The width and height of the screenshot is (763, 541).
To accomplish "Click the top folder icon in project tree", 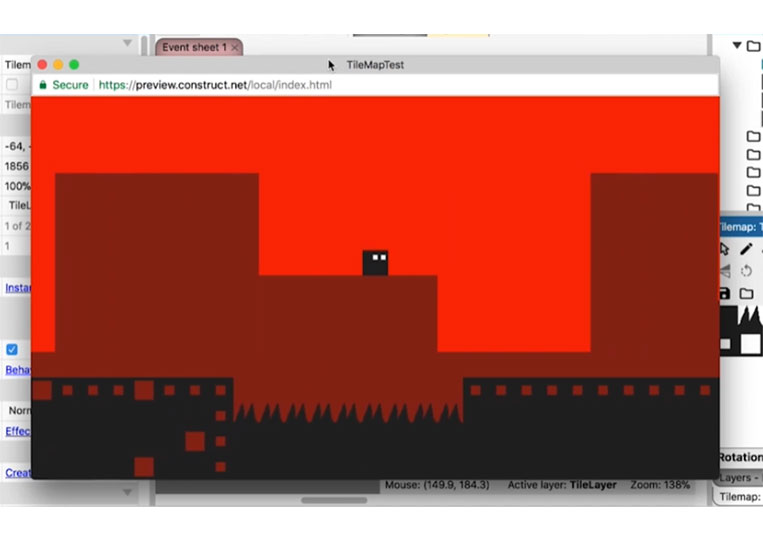I will [x=753, y=46].
